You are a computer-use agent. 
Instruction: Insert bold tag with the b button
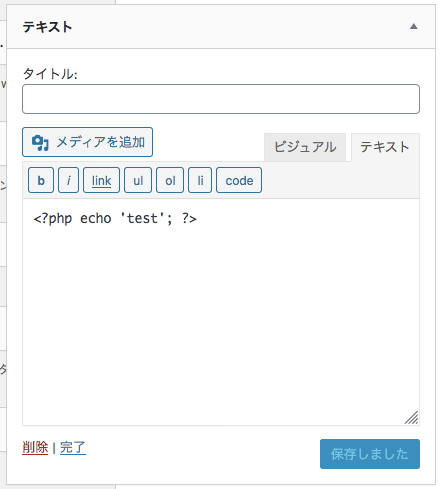(x=41, y=180)
